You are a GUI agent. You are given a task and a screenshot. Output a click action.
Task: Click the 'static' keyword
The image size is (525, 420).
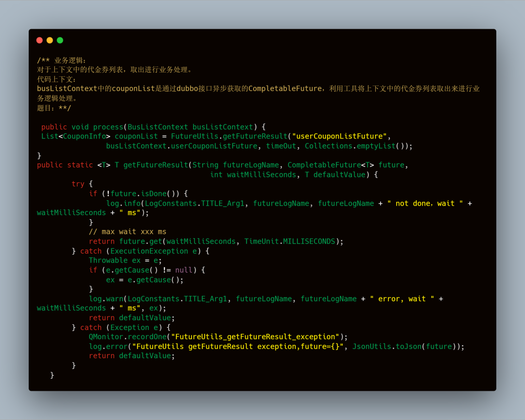tap(80, 165)
